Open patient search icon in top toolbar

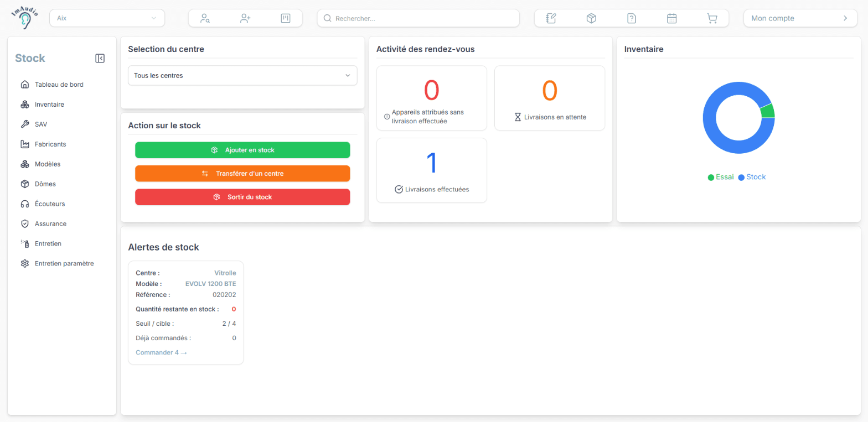point(205,18)
